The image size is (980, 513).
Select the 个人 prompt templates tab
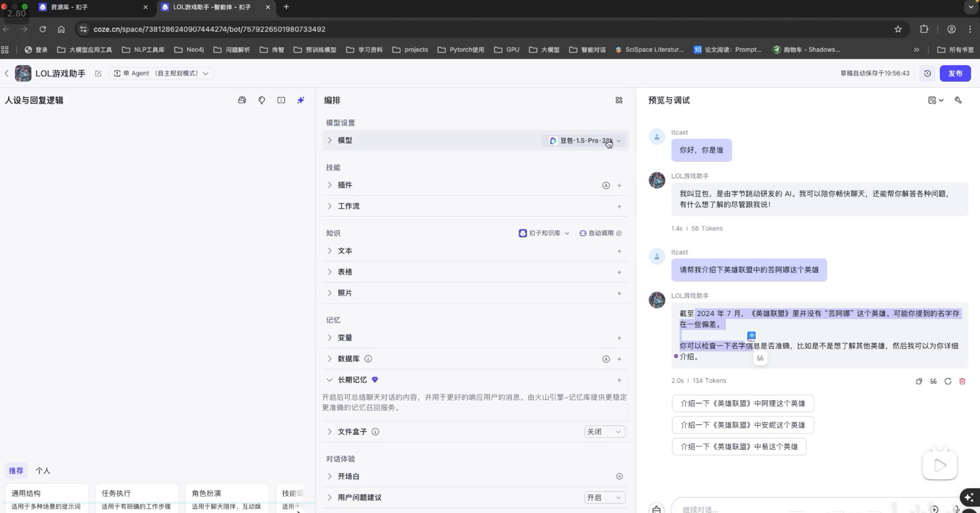pos(43,471)
